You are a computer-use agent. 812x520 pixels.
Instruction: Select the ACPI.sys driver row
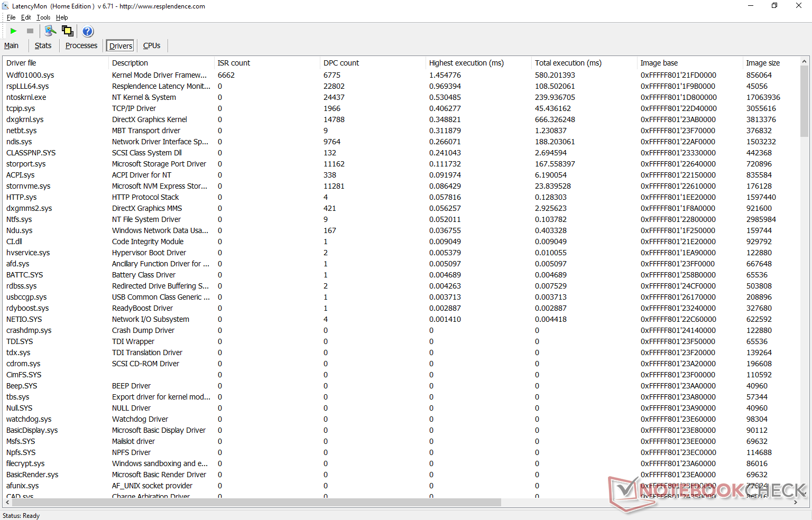pos(401,175)
